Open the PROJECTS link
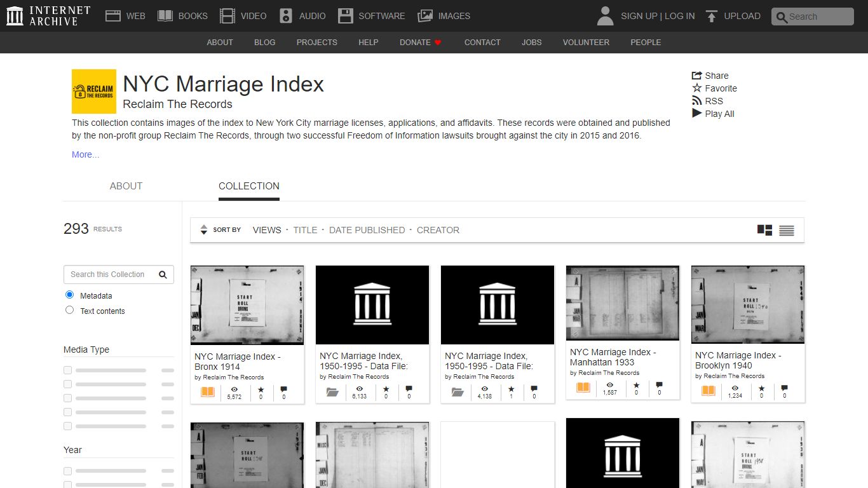Screen dimensions: 868x488 pos(316,43)
